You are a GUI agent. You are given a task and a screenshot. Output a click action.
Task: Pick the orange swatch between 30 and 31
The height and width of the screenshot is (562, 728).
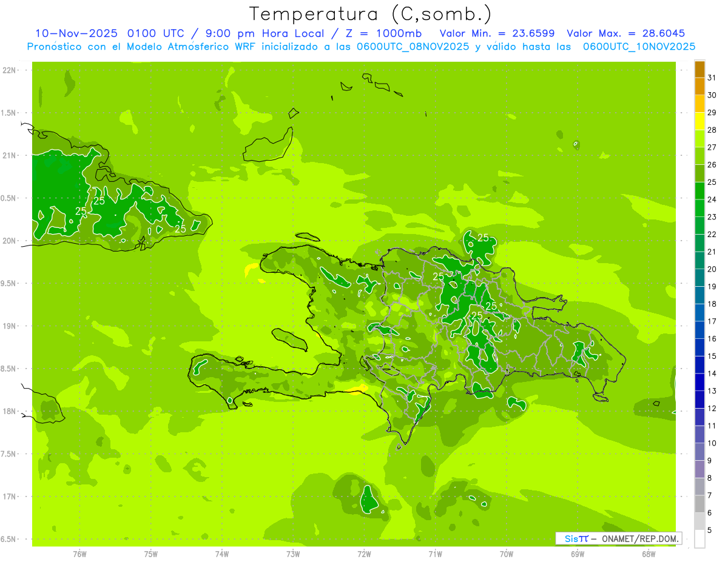[x=699, y=86]
